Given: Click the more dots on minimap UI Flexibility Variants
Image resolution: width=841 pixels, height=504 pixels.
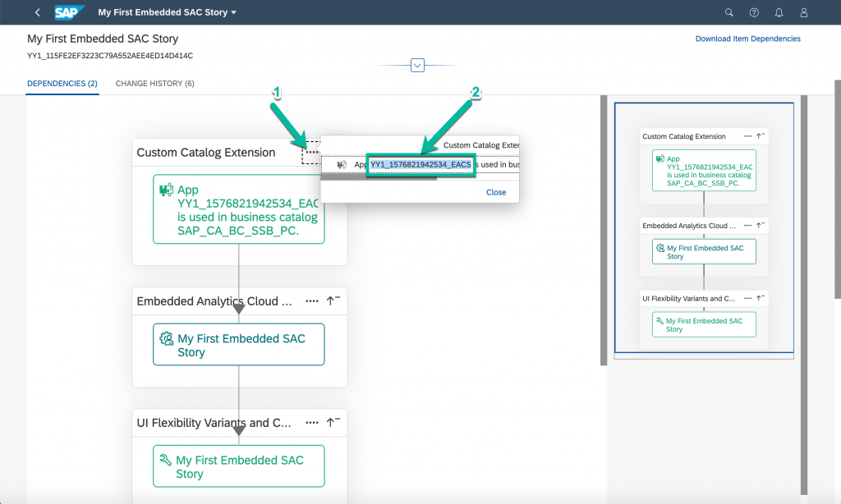Looking at the screenshot, I should pyautogui.click(x=747, y=298).
